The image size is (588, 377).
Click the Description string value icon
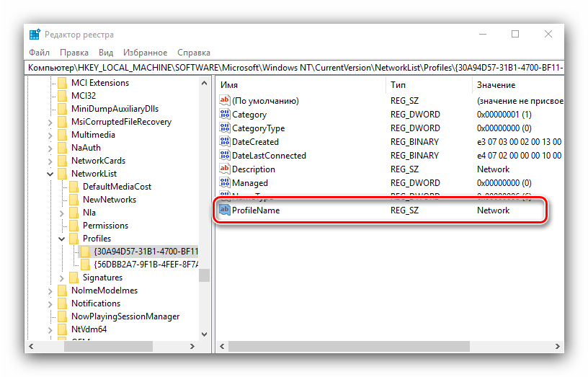tap(224, 169)
